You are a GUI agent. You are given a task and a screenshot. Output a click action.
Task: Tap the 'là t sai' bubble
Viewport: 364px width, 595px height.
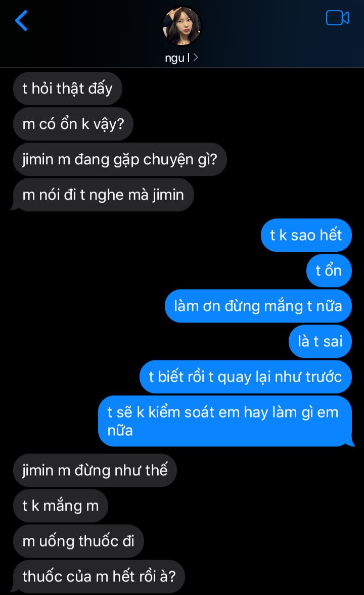tap(320, 341)
